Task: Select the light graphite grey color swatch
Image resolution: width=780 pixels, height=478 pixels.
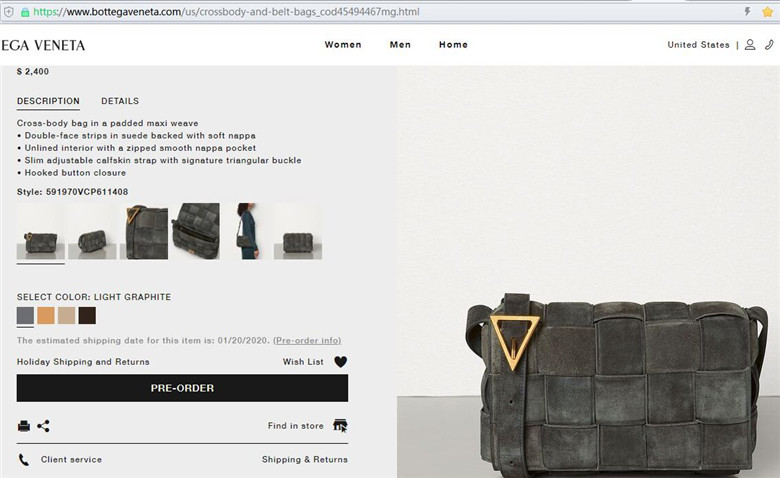Action: [25, 315]
